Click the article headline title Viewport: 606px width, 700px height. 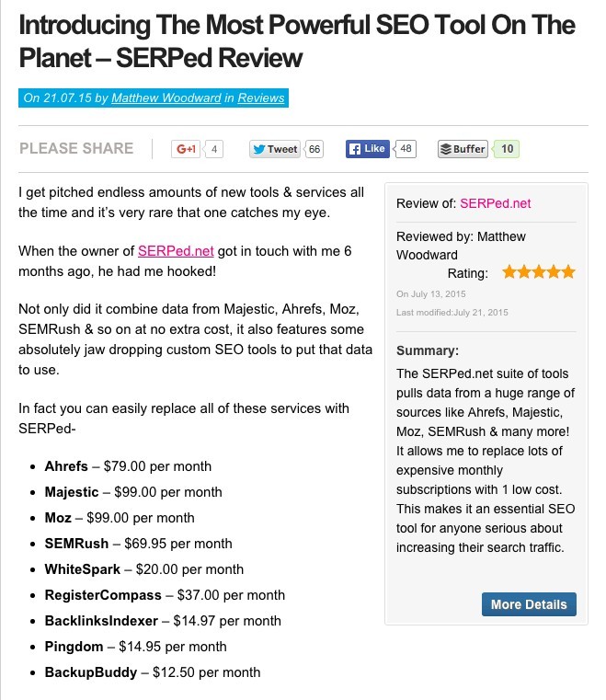297,41
